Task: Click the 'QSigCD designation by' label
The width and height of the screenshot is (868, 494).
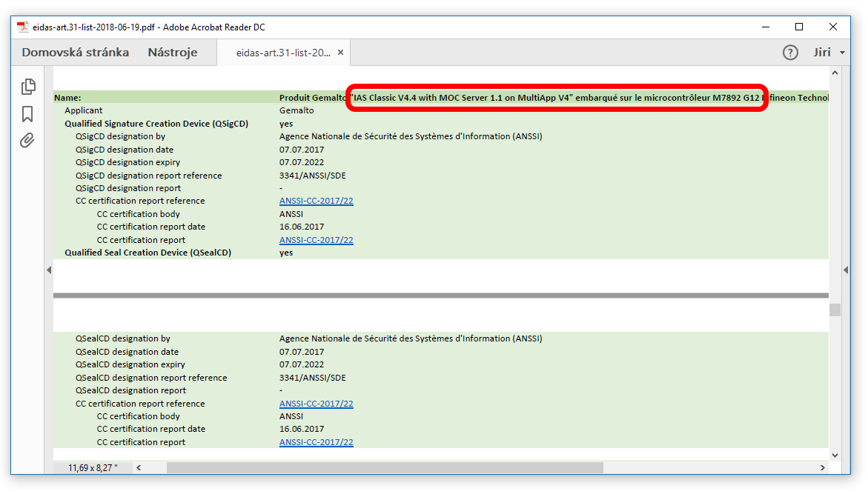Action: click(x=120, y=136)
